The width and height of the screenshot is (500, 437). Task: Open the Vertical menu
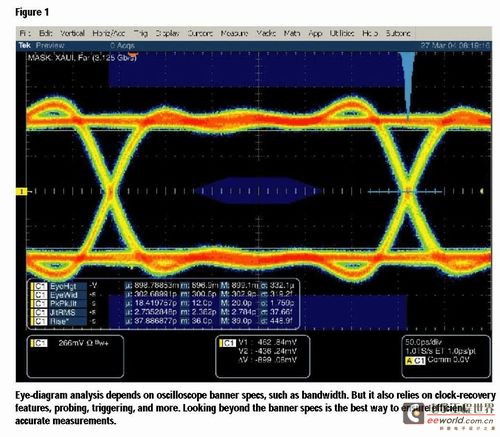pos(72,33)
